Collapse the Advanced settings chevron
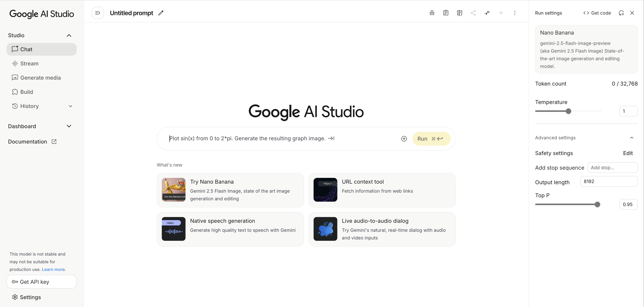Screen dimensions: 644x307 (x=632, y=138)
